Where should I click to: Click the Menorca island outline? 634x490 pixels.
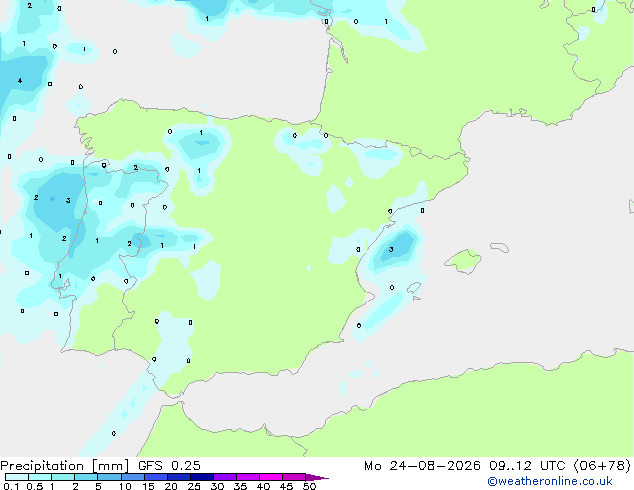[x=500, y=247]
